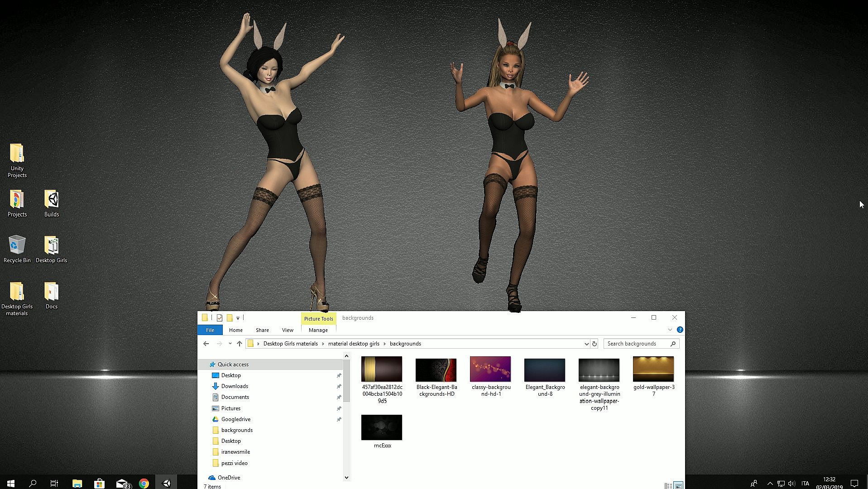Expand the ribbon with the chevron

coord(670,330)
